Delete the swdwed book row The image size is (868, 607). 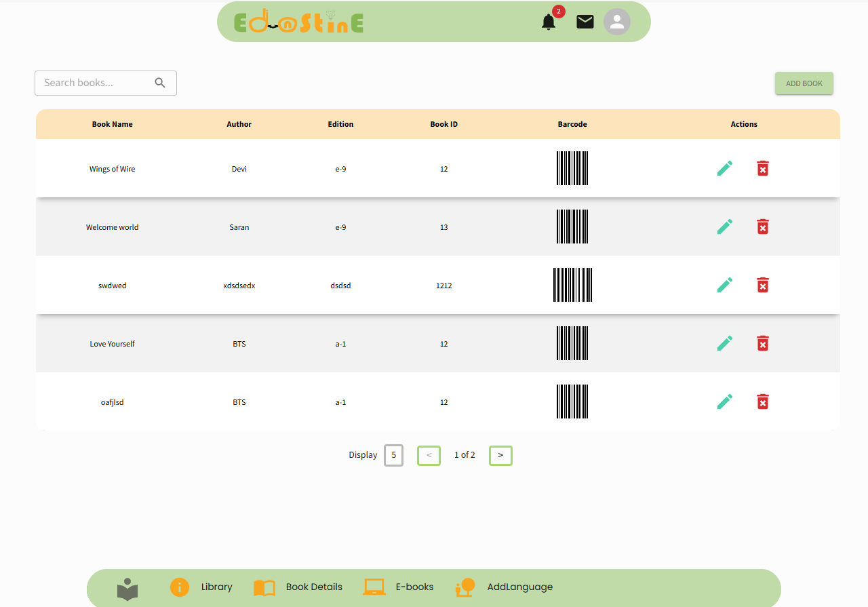tap(762, 285)
